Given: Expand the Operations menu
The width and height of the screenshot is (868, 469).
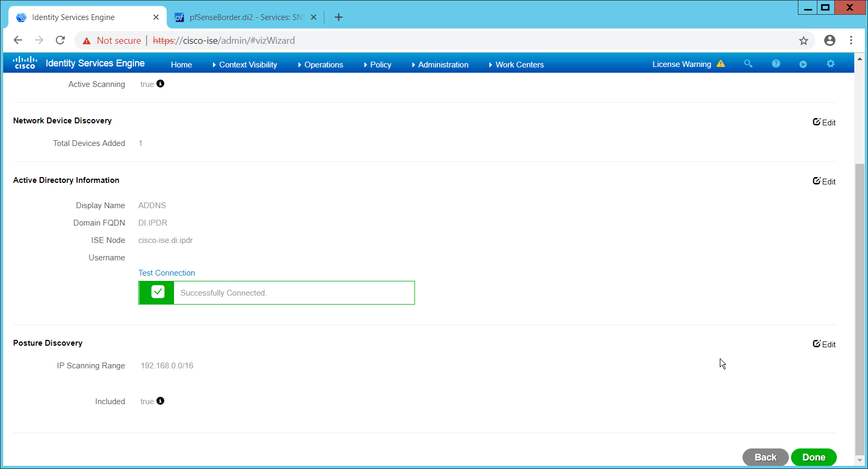Looking at the screenshot, I should point(323,65).
